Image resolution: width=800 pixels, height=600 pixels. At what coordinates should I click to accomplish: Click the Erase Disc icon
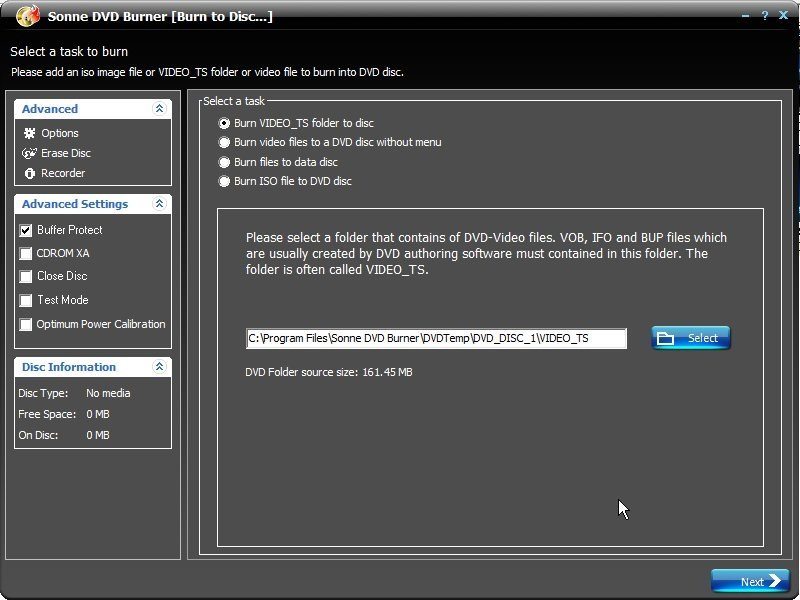point(29,153)
